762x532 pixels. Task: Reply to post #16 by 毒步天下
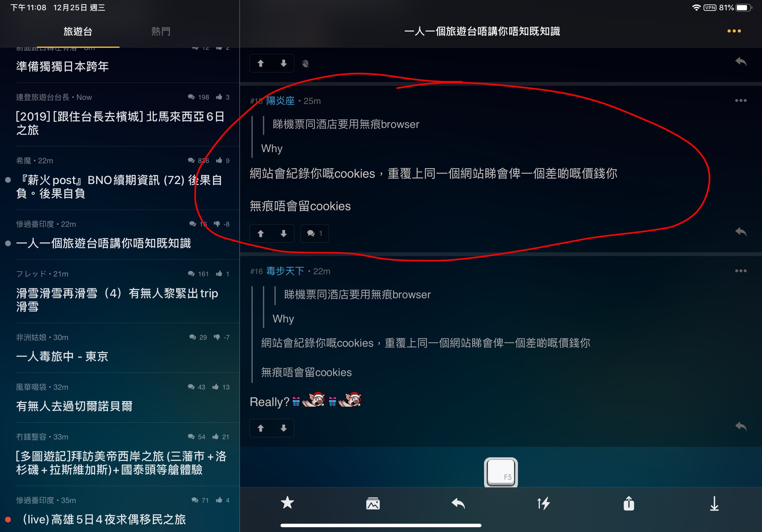[x=741, y=426]
